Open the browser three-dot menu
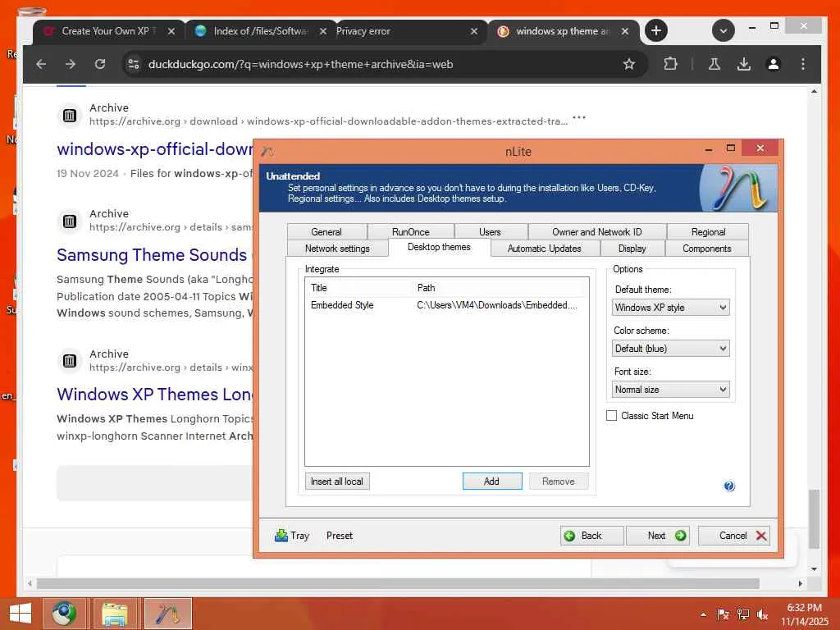 point(802,64)
